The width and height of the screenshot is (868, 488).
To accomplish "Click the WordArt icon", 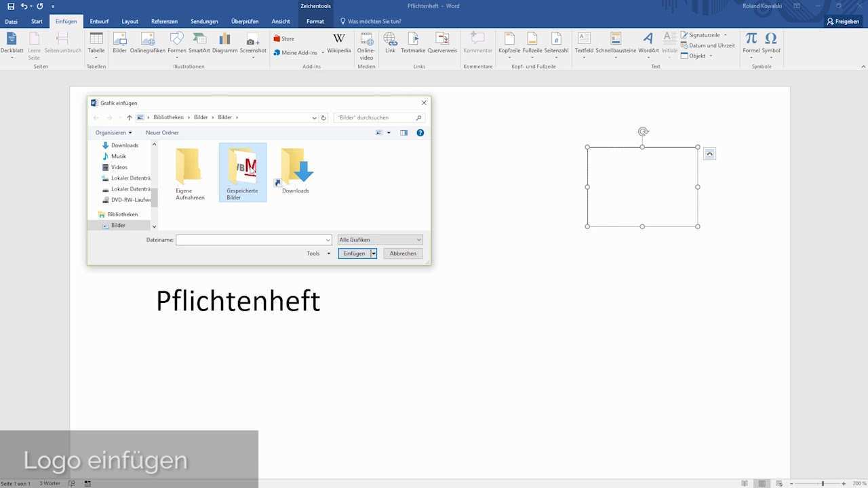I will coord(648,42).
